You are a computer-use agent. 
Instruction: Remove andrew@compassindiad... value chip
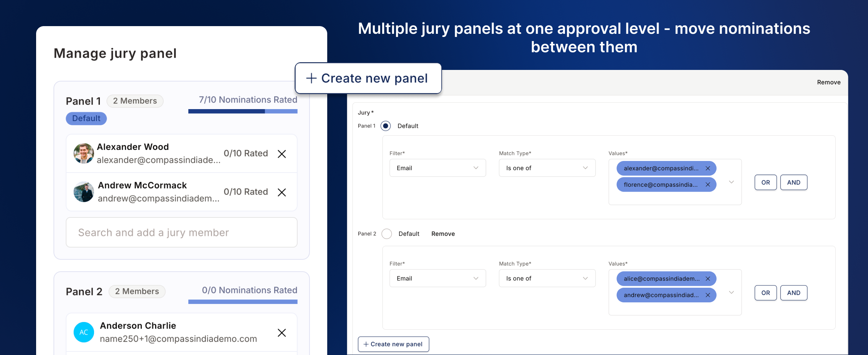(x=708, y=295)
